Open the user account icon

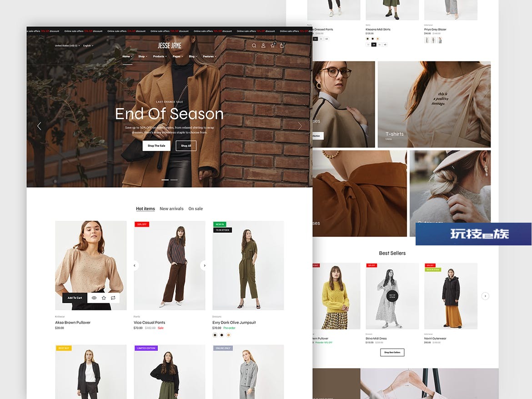(263, 45)
